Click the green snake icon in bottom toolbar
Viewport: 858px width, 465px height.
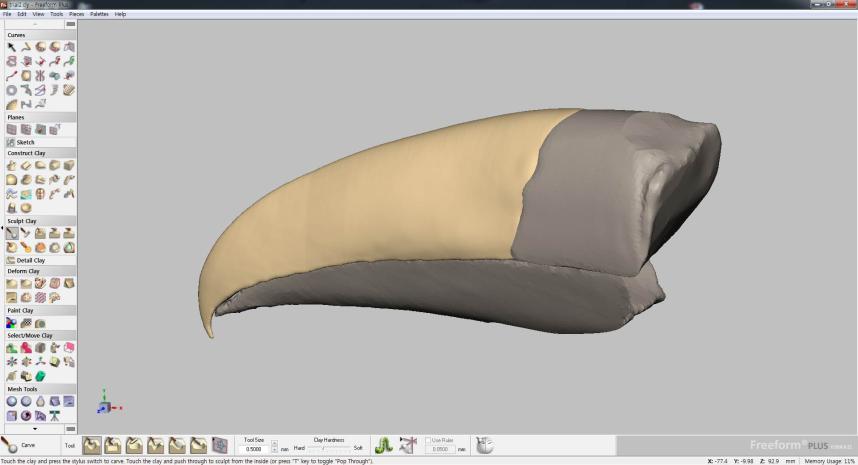click(x=383, y=445)
